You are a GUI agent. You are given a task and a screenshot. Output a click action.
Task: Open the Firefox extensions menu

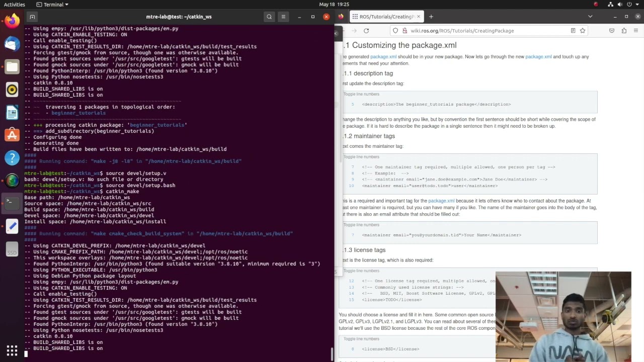(x=624, y=31)
